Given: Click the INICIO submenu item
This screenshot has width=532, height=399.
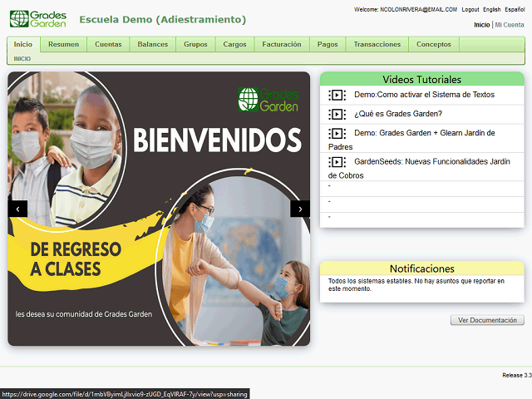Looking at the screenshot, I should [x=22, y=59].
